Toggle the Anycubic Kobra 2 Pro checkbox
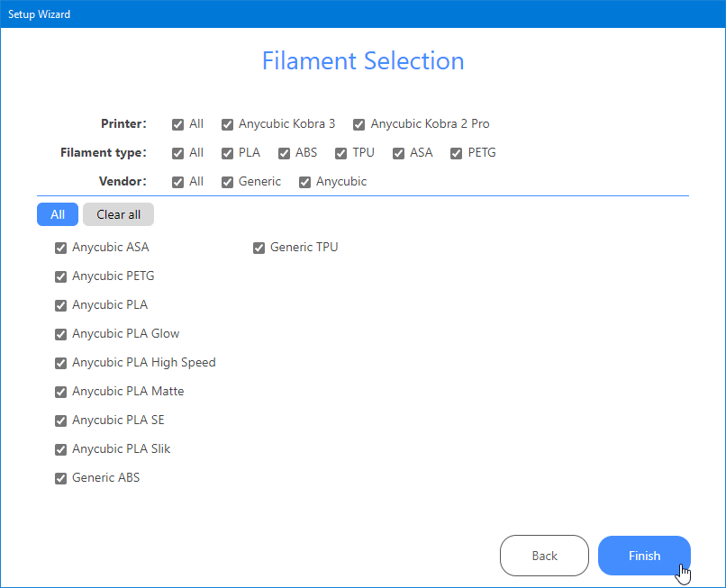 tap(359, 124)
